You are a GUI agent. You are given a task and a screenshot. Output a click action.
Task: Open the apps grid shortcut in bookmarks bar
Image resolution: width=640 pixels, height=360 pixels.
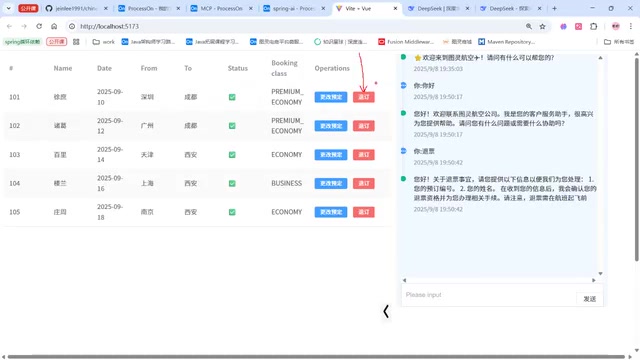tap(76, 42)
